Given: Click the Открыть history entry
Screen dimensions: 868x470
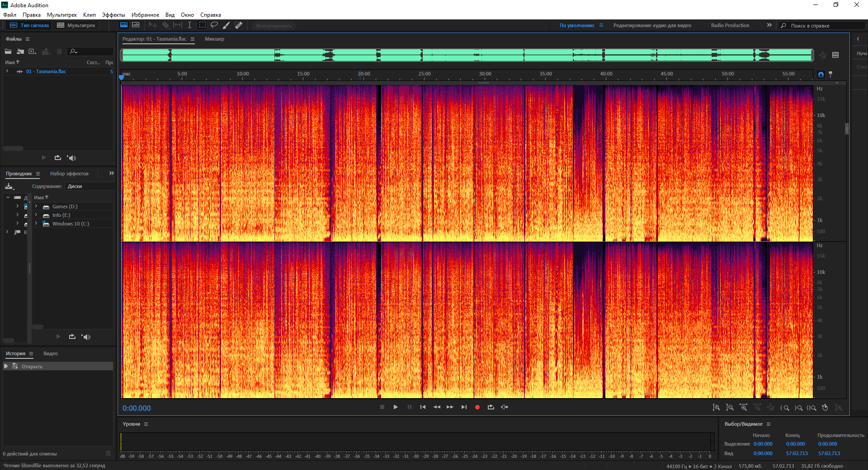Looking at the screenshot, I should pyautogui.click(x=58, y=366).
